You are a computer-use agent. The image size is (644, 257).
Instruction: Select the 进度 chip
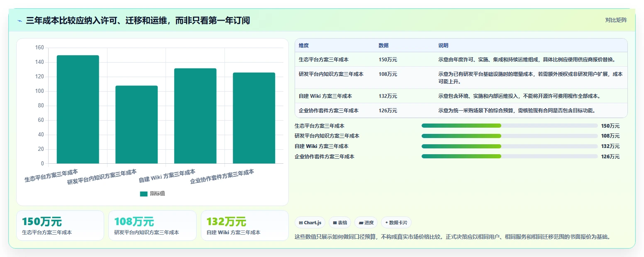[366, 223]
